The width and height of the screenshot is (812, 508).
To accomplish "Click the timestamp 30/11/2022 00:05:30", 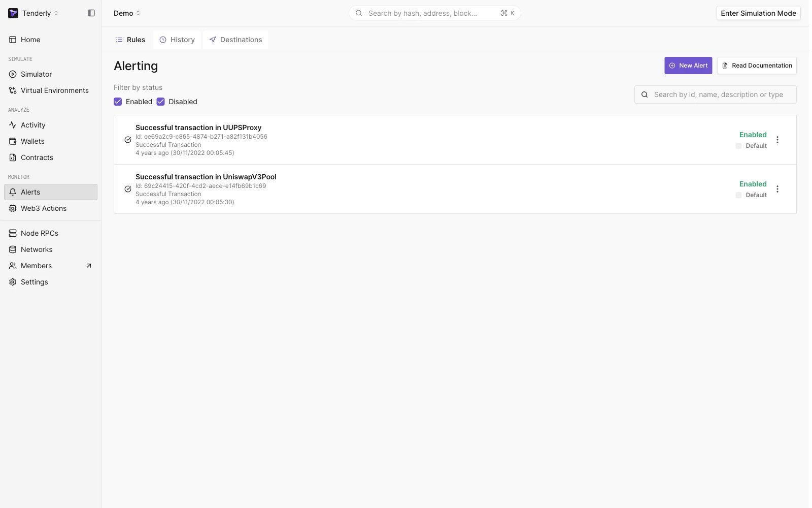I will pyautogui.click(x=202, y=202).
